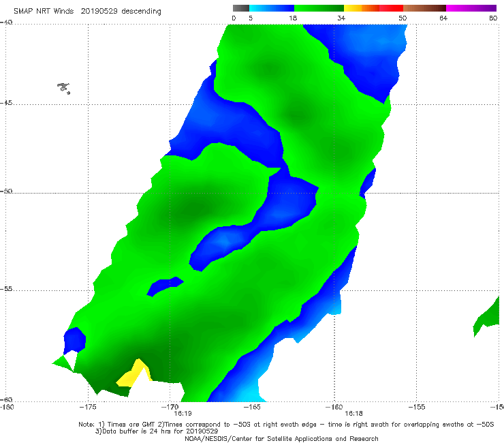
Task: Click the green 18–34 color bar segment
Action: click(319, 8)
